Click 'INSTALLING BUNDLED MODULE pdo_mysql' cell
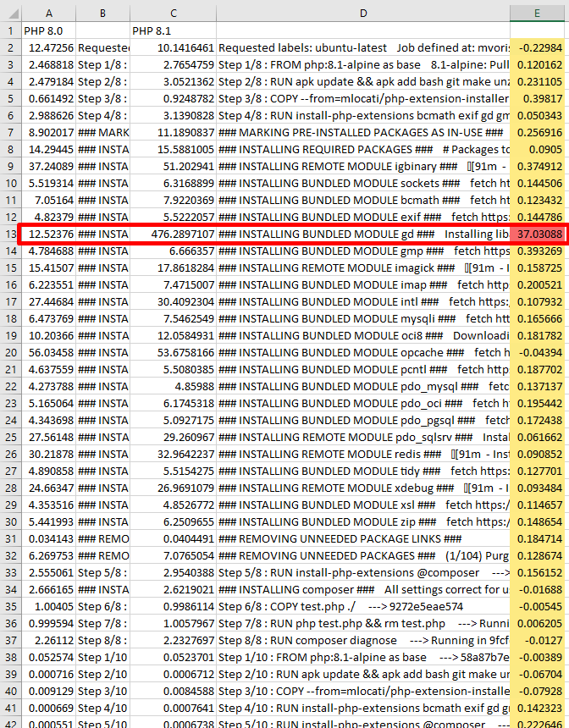Screen dimensions: 569x728 click(363, 386)
